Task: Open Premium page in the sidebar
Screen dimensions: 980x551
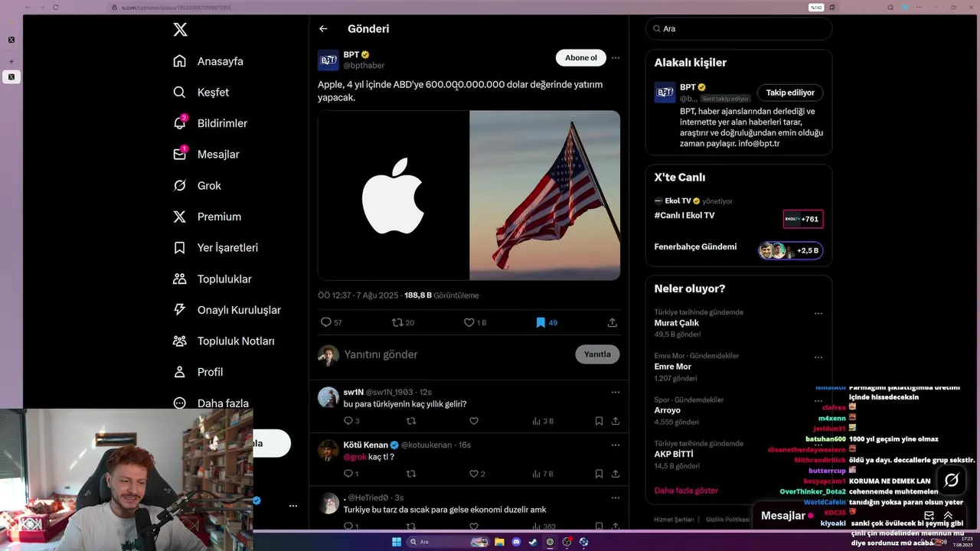Action: coord(207,217)
